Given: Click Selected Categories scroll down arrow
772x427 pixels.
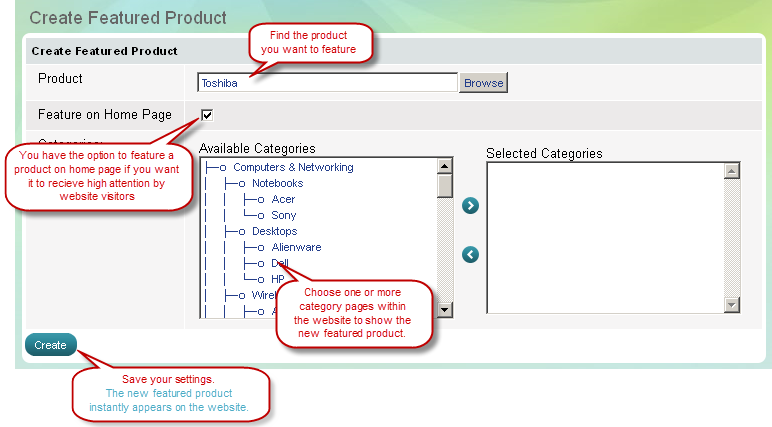Looking at the screenshot, I should pyautogui.click(x=731, y=304).
